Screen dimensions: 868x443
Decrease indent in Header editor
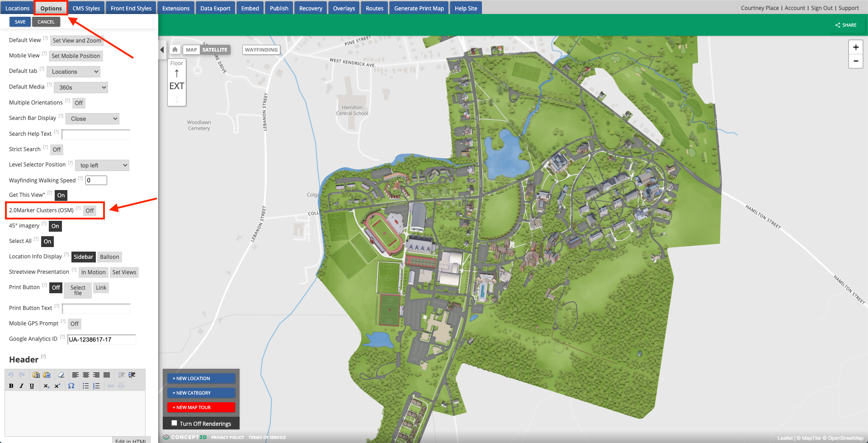[121, 375]
